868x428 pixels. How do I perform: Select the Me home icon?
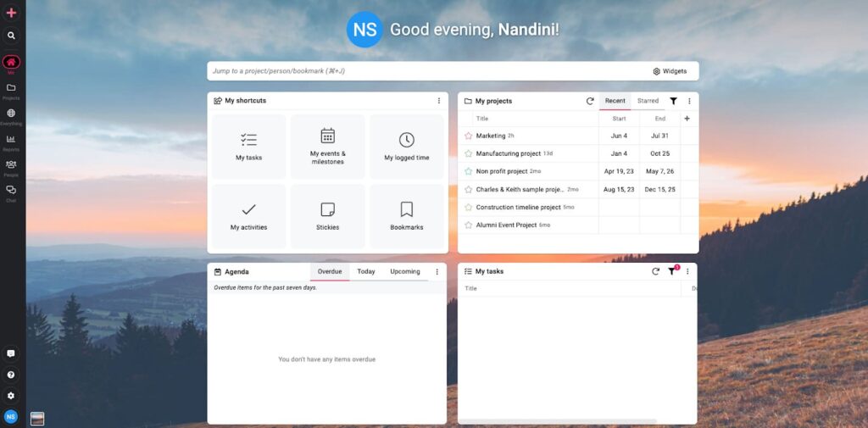(10, 62)
